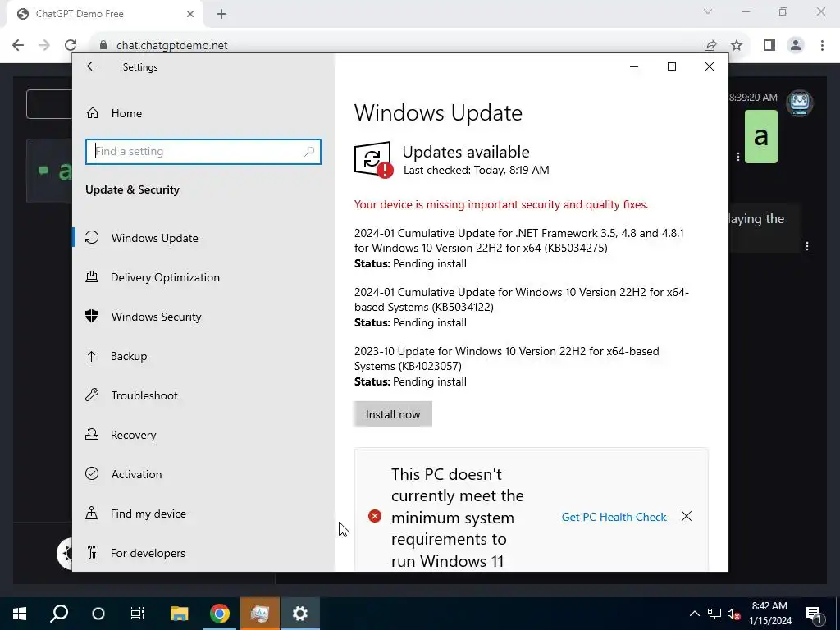Viewport: 840px width, 630px height.
Task: Minimize the Settings window
Action: (634, 66)
